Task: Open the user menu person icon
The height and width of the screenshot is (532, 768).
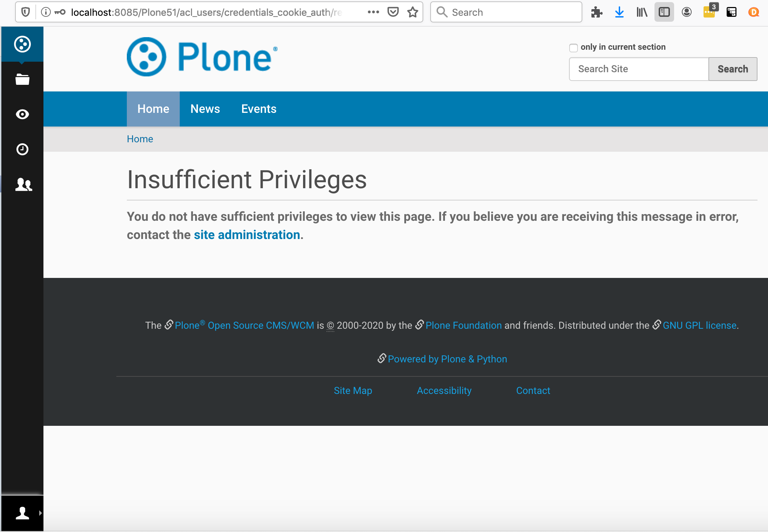Action: (x=22, y=513)
